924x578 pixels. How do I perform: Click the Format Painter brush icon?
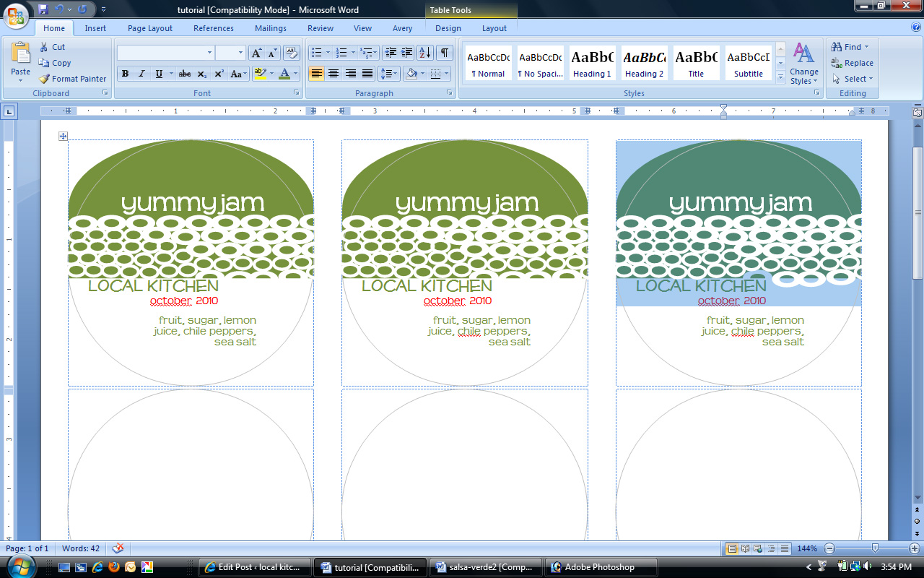tap(44, 79)
